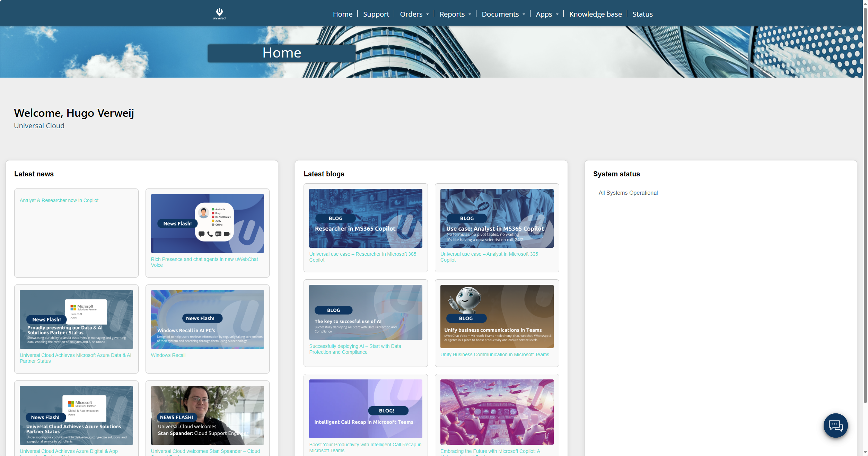868x456 pixels.
Task: Open the Apps dropdown menu
Action: 547,14
